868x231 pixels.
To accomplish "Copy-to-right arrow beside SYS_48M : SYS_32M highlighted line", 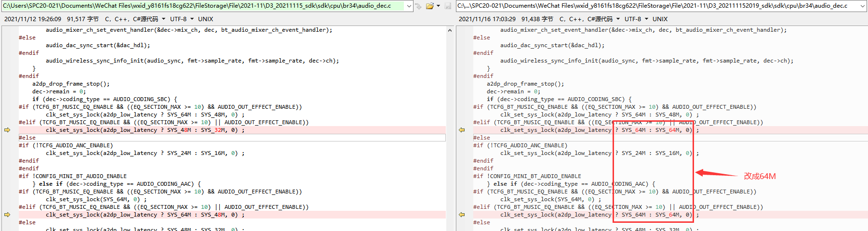I will pos(7,130).
